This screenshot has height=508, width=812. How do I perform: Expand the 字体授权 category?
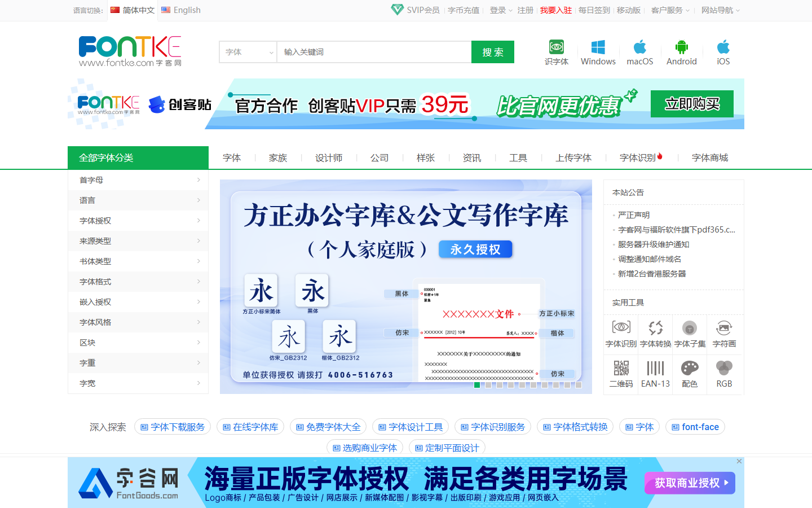(138, 221)
